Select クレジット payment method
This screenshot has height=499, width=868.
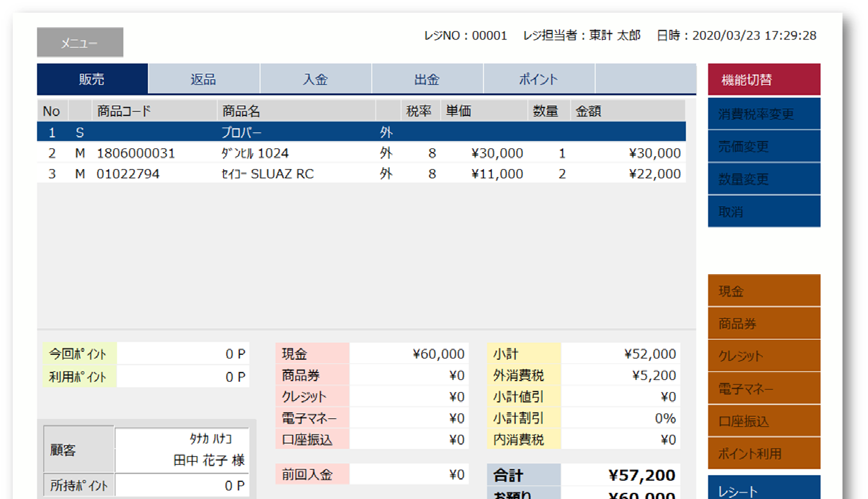[x=764, y=356]
